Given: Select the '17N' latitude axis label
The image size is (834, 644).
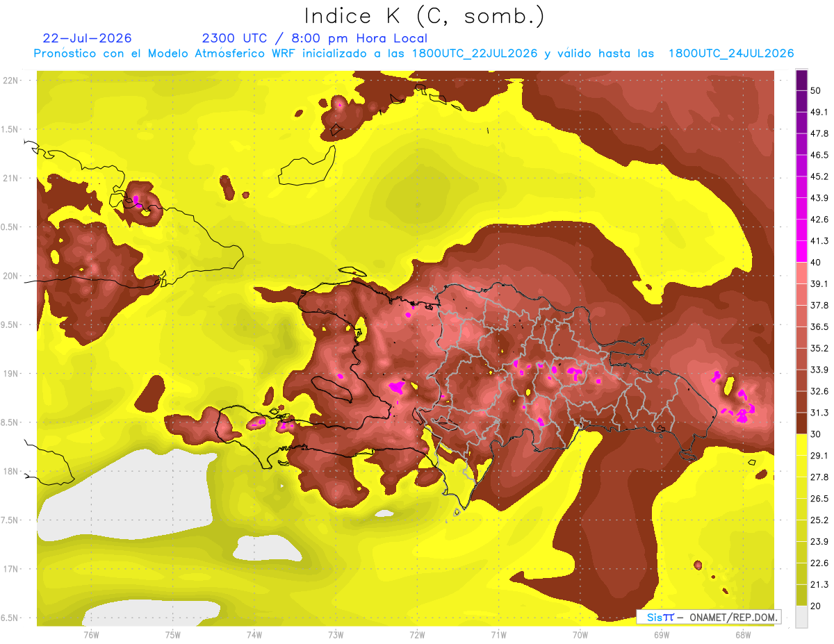Looking at the screenshot, I should point(10,569).
